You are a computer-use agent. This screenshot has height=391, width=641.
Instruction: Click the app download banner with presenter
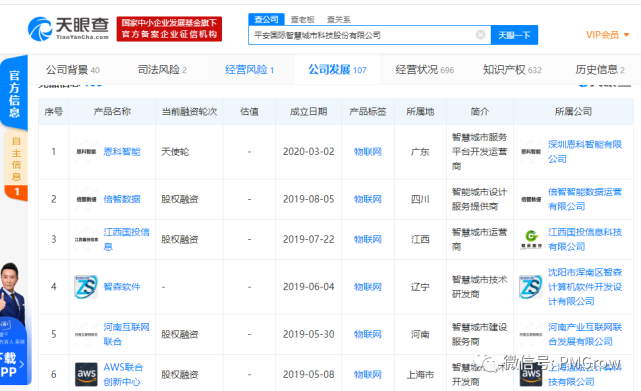14,323
